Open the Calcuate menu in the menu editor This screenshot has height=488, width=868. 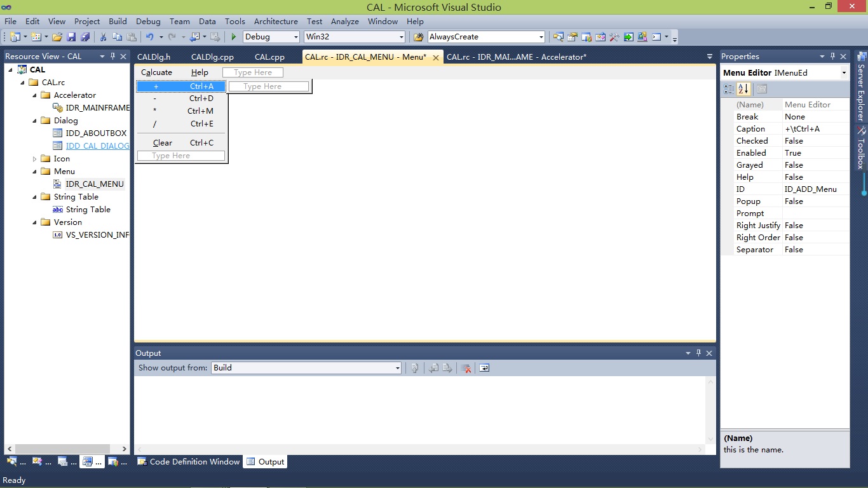[156, 72]
